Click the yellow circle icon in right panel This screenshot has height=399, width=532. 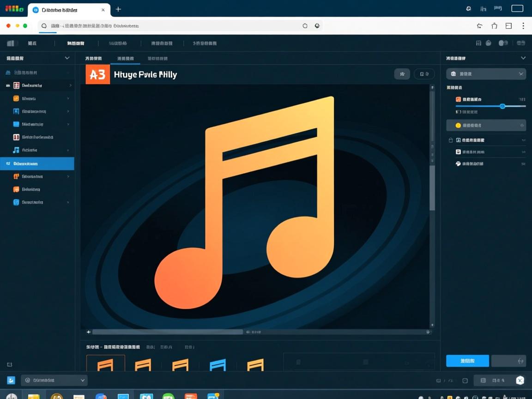(x=458, y=125)
